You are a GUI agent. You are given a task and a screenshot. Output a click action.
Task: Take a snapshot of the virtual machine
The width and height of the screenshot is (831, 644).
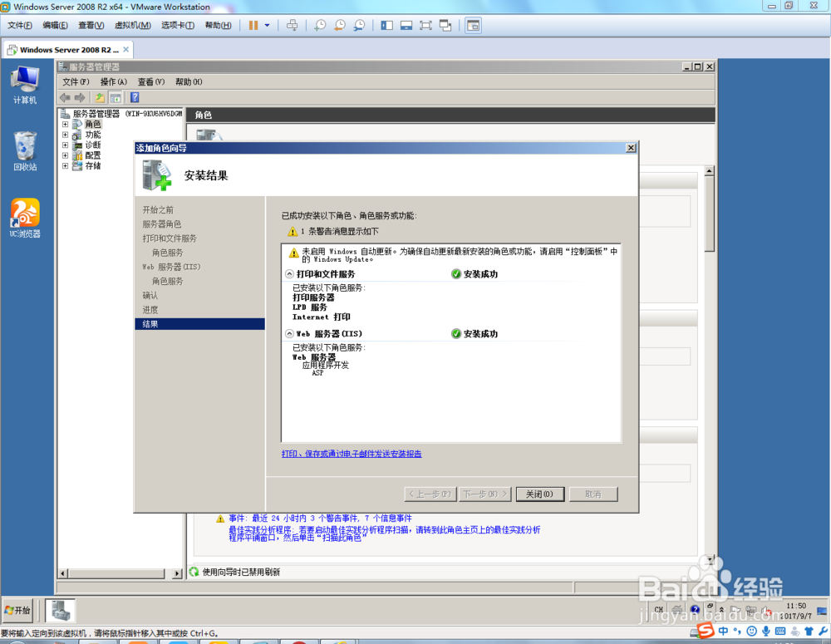point(320,26)
